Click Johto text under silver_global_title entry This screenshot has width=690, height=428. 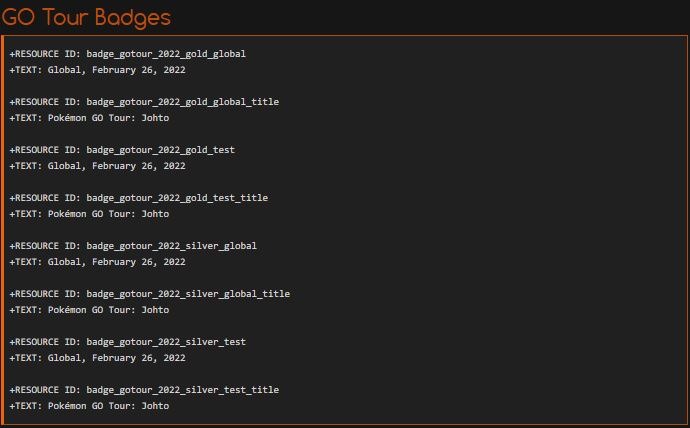pyautogui.click(x=155, y=310)
